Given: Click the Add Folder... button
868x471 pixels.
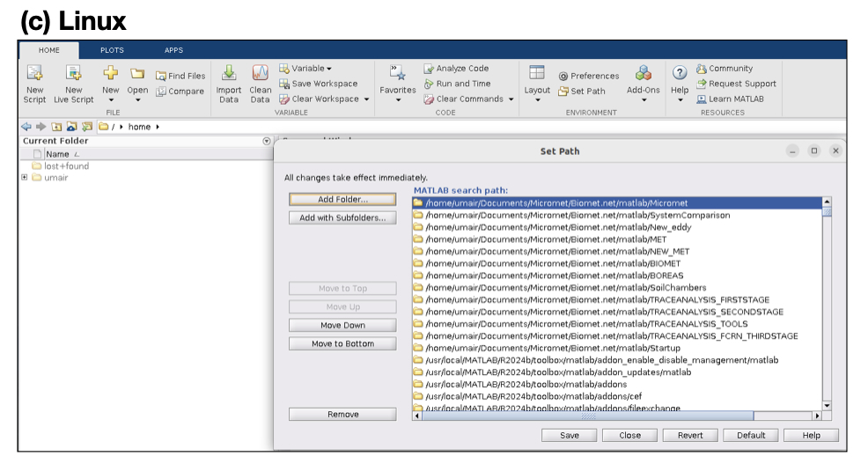Looking at the screenshot, I should [342, 199].
